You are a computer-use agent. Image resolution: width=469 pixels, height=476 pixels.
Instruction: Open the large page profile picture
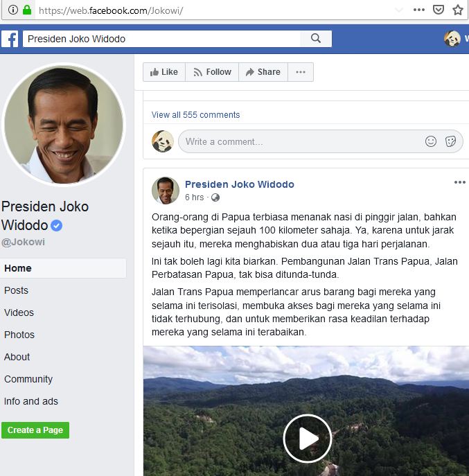pos(64,125)
